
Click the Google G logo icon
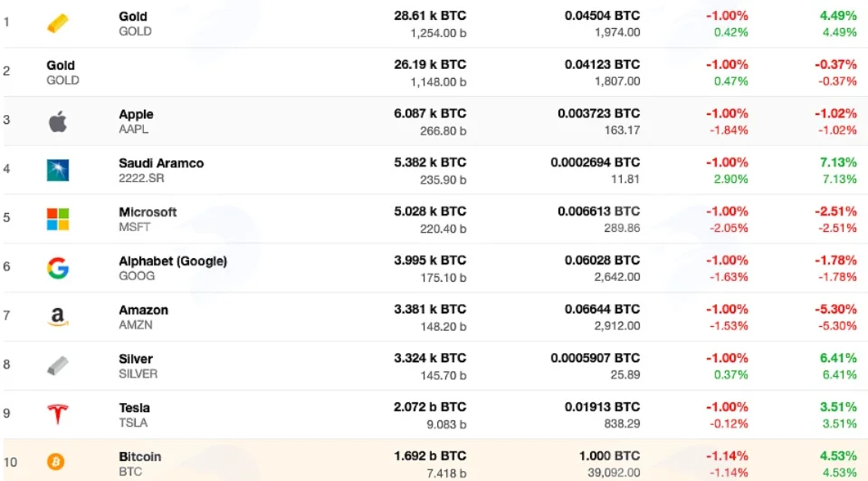click(58, 268)
